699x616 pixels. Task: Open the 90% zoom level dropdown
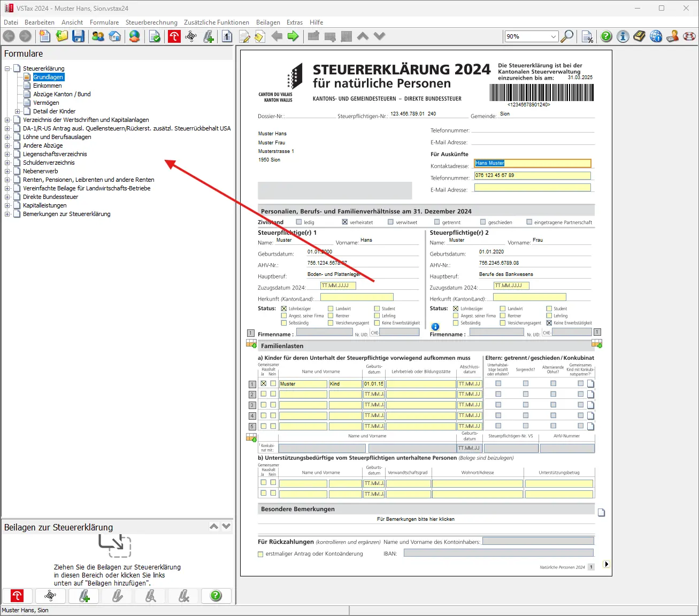coord(553,36)
